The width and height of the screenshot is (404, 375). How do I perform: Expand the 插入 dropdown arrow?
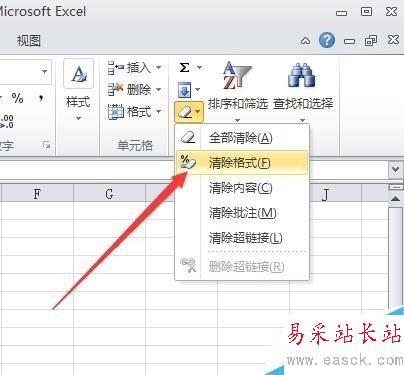click(159, 68)
